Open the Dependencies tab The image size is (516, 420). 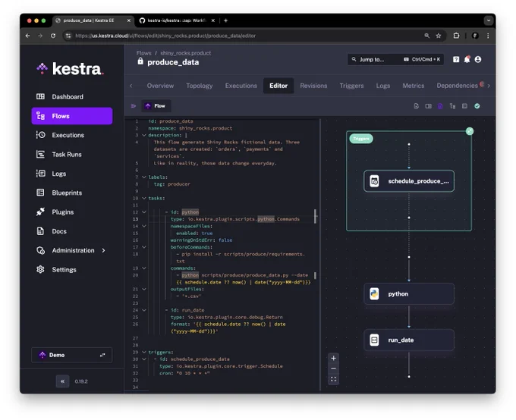pos(457,86)
